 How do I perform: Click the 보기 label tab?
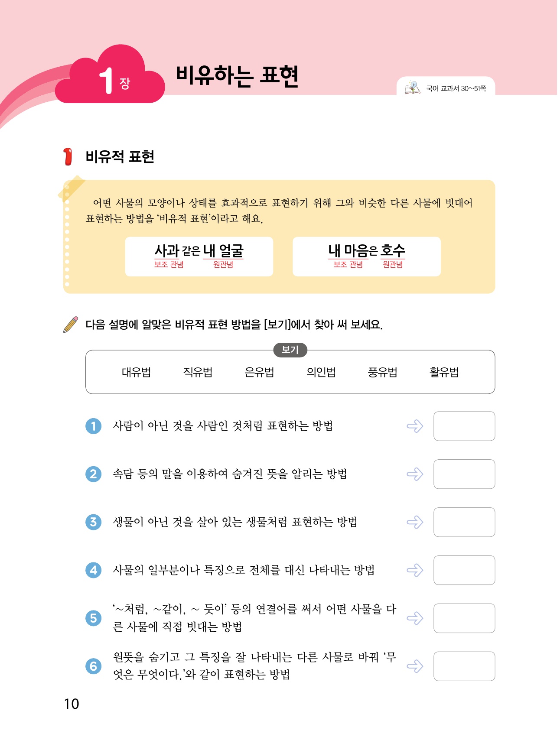click(x=290, y=350)
